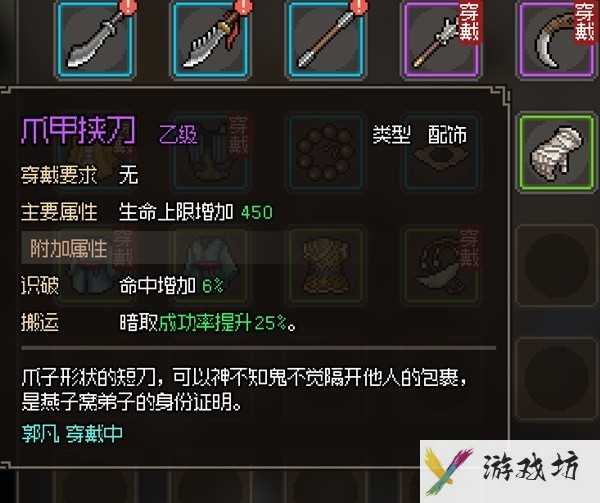Viewport: 600px width, 503px height.
Task: Click the 游戏坊 watermark logo
Action: [510, 471]
